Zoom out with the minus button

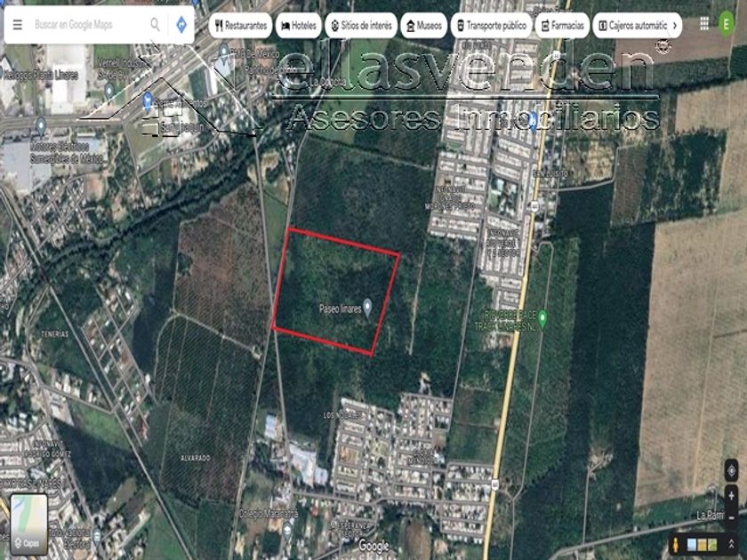coord(731,516)
